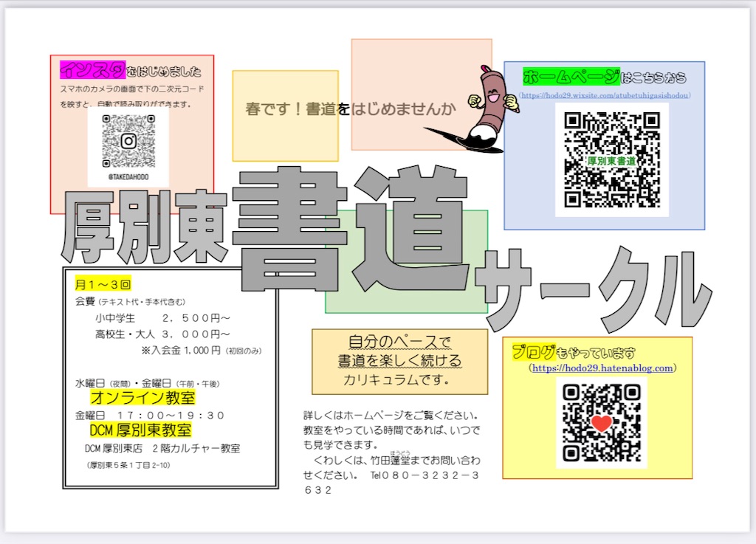The image size is (756, 544).
Task: Open the hodo29.hatenablog.com blog link
Action: pos(602,368)
